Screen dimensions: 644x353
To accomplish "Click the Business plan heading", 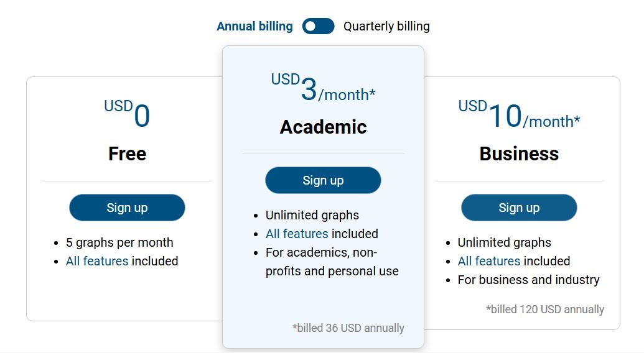I will point(519,154).
